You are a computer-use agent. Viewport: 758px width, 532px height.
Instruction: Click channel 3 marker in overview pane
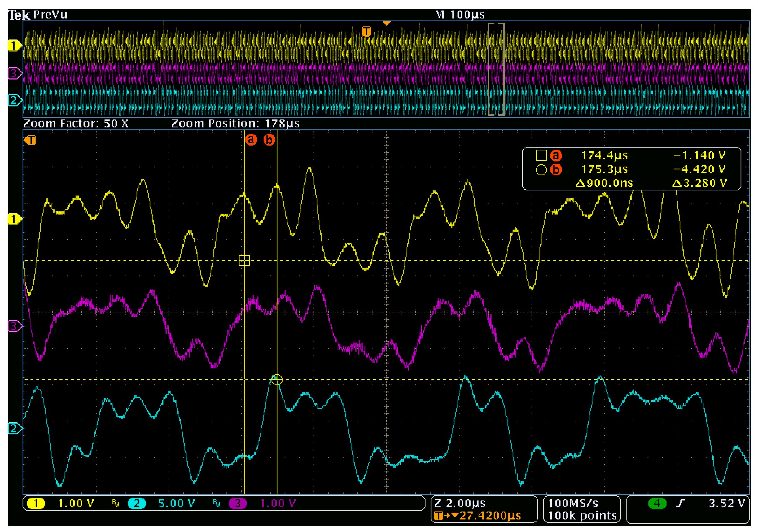[x=14, y=73]
